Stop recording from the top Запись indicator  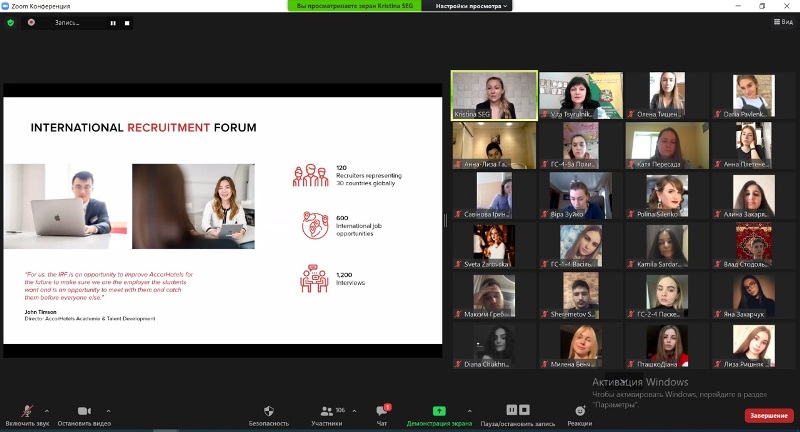click(x=127, y=23)
